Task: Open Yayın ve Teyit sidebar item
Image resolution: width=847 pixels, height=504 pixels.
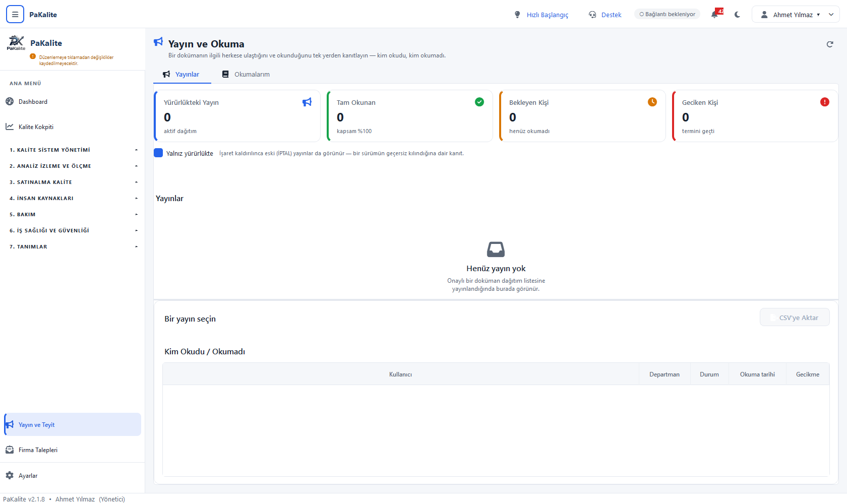Action: coord(73,424)
